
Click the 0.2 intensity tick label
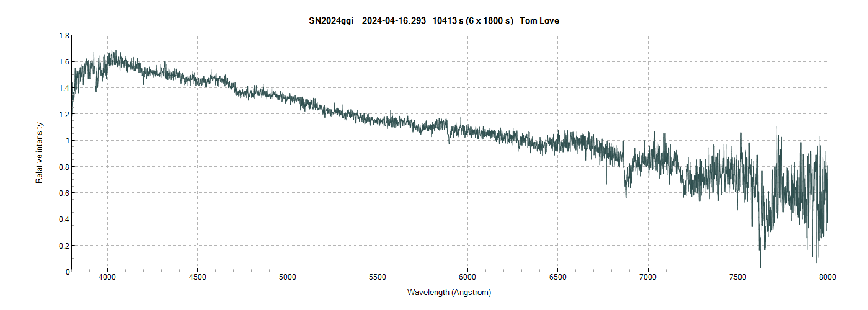[63, 246]
